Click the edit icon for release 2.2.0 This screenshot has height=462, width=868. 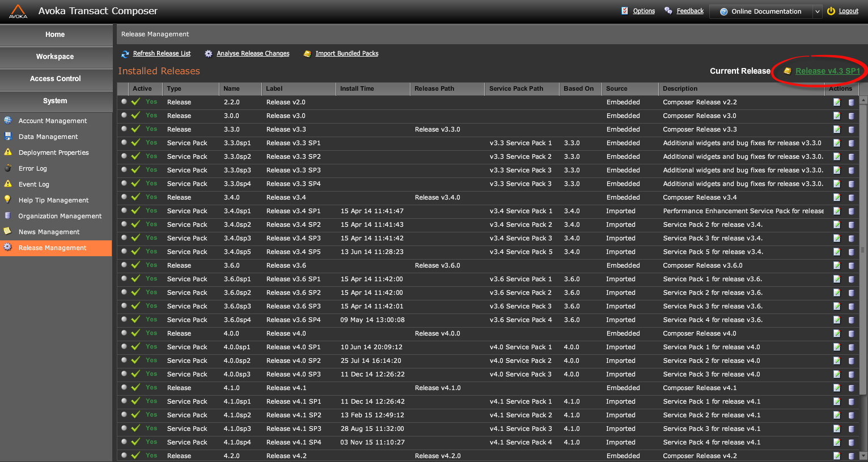point(837,102)
